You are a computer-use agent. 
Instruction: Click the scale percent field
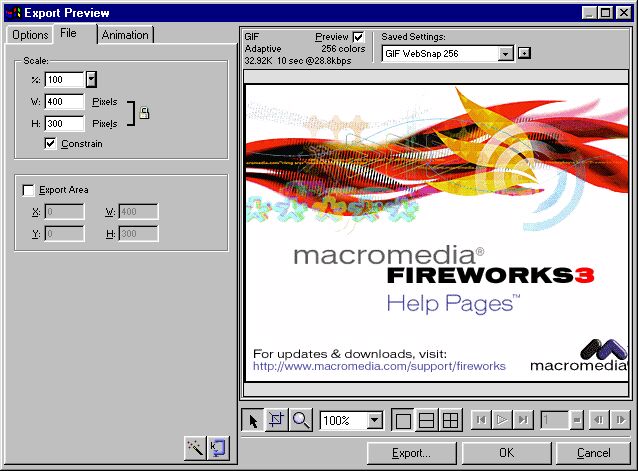(x=64, y=79)
